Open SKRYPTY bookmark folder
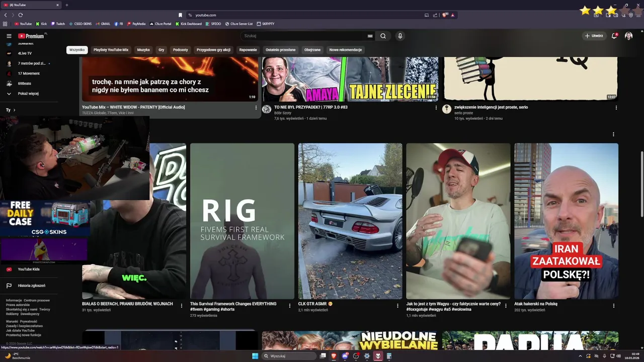Screen dimensions: 644x362 click(x=265, y=24)
